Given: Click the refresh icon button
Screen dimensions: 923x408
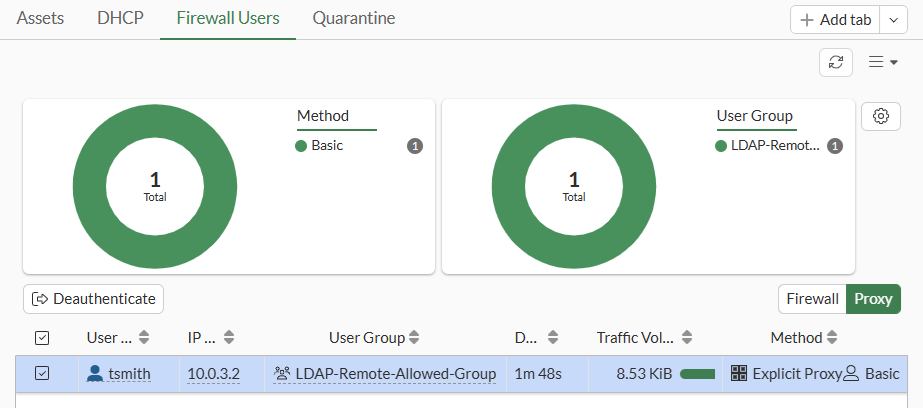Looking at the screenshot, I should click(836, 62).
